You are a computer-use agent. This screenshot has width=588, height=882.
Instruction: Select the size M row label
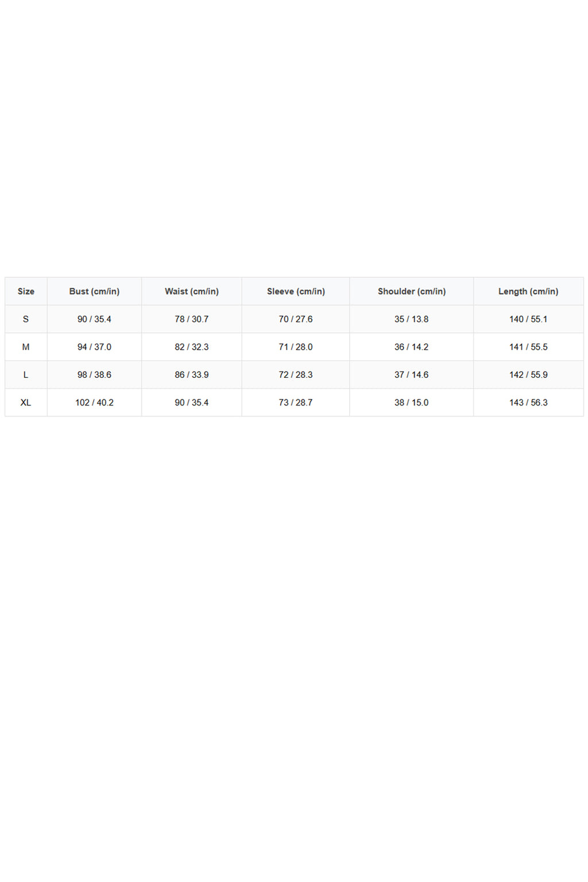(x=26, y=347)
